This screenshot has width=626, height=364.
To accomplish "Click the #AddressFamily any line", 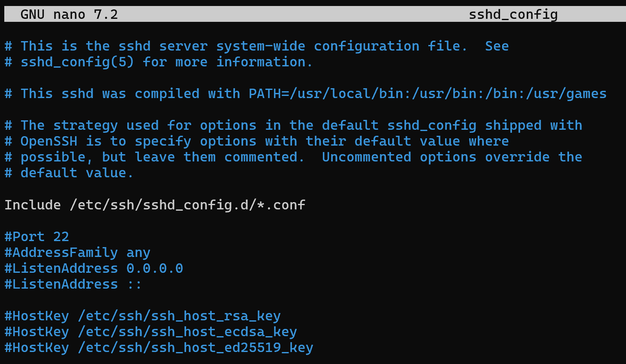I will click(x=77, y=253).
